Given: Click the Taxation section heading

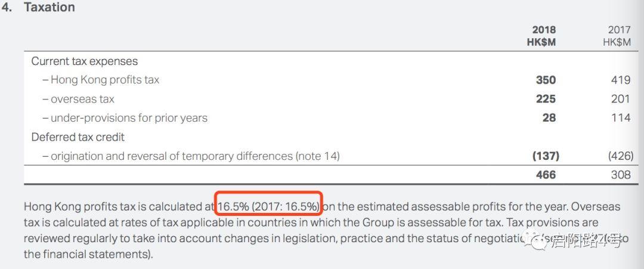Looking at the screenshot, I should click(49, 7).
